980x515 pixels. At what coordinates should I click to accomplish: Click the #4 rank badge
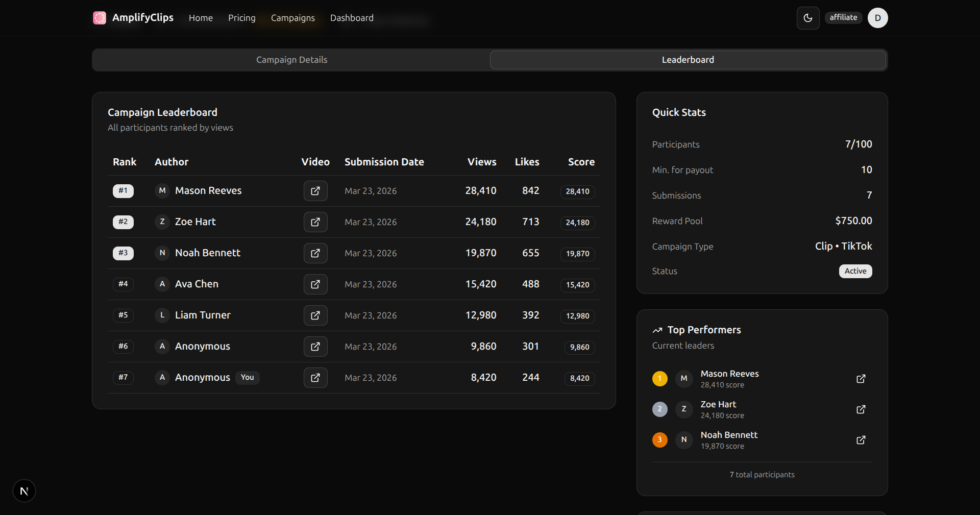click(x=123, y=284)
